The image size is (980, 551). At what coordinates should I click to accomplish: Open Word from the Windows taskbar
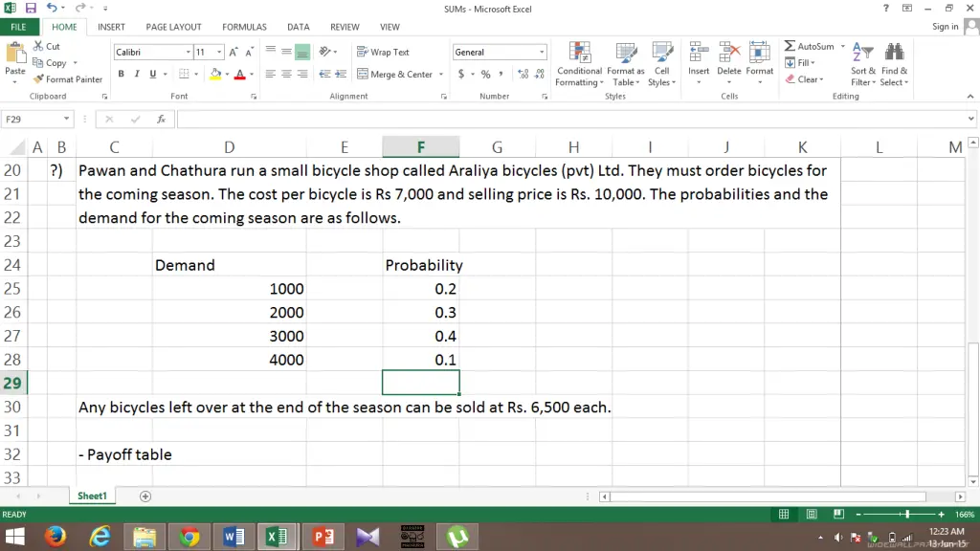pos(234,537)
